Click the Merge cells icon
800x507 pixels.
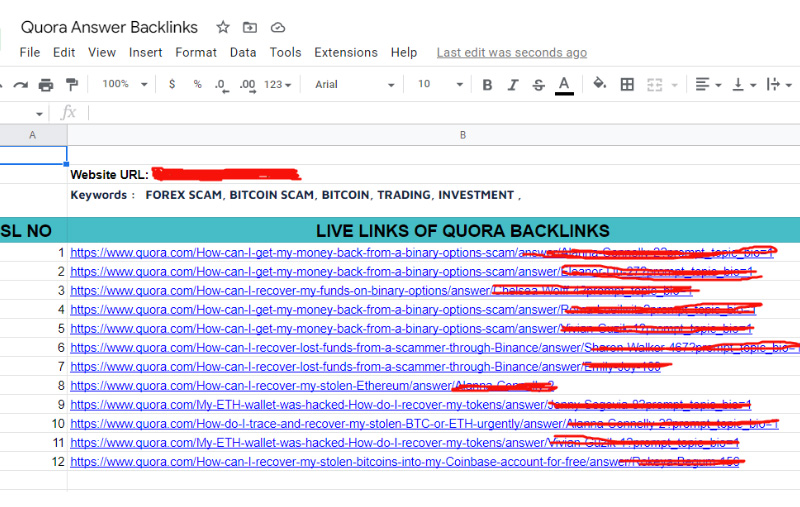[655, 85]
